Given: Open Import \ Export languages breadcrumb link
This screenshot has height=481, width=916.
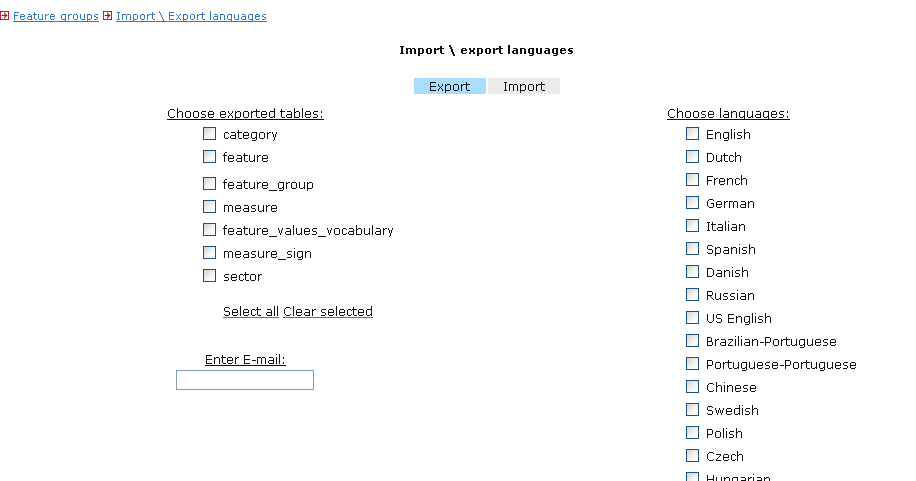Looking at the screenshot, I should [191, 16].
